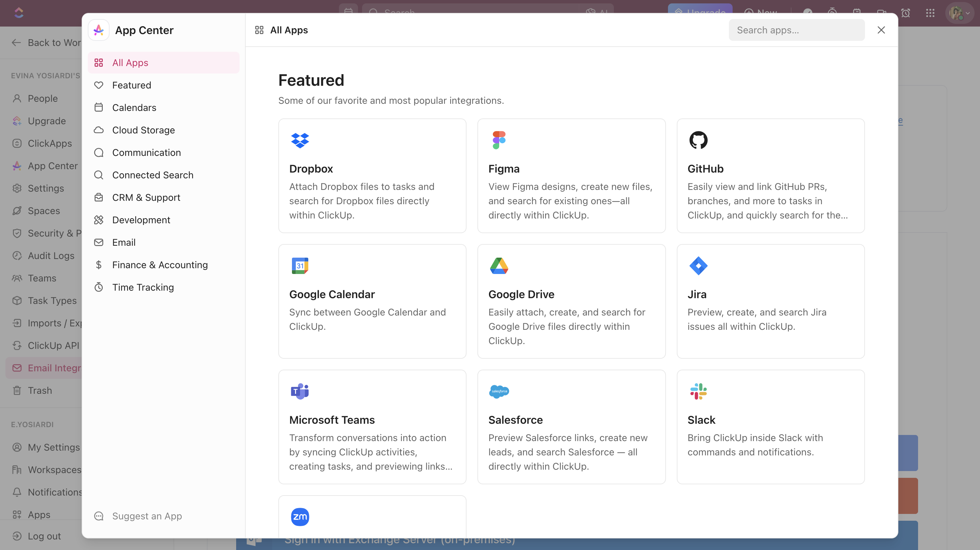Click the Microsoft Teams app icon
The width and height of the screenshot is (980, 550).
[x=300, y=391]
